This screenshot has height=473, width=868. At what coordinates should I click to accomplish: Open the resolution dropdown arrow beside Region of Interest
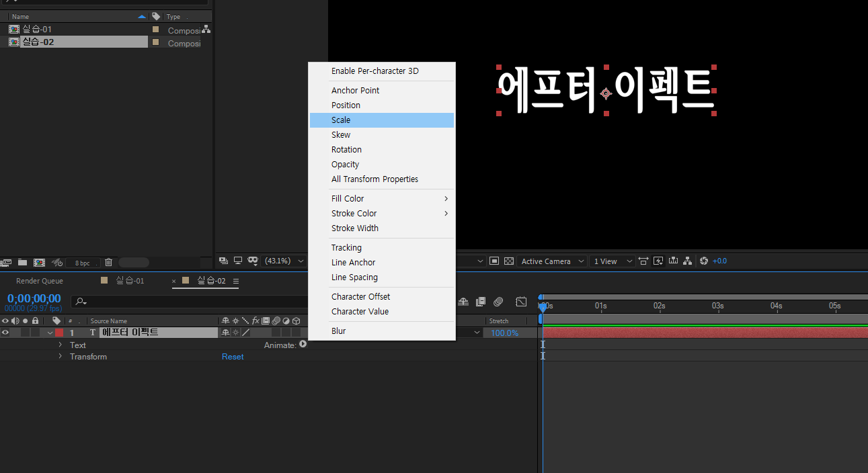point(480,261)
